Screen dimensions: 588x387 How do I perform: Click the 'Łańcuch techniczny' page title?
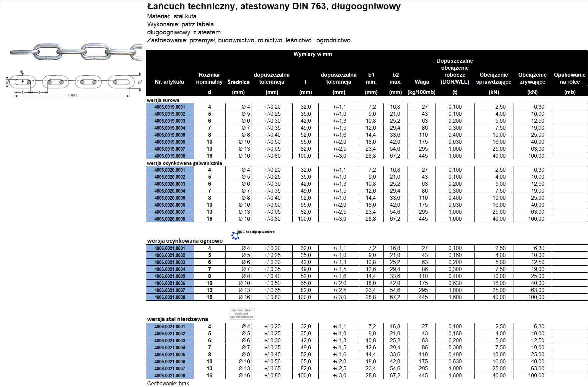point(274,6)
